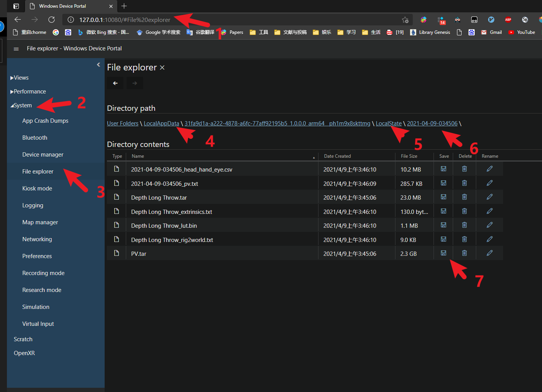This screenshot has width=542, height=392.
Task: Save Depth Long Throw_rig2world.txt file
Action: [x=443, y=239]
